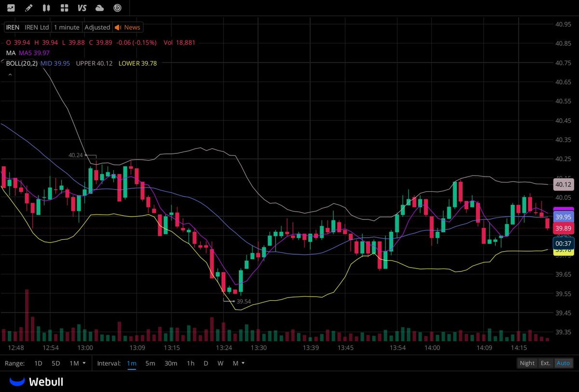The image size is (579, 392).
Task: Click the Vol 18,881 readout
Action: [x=179, y=42]
